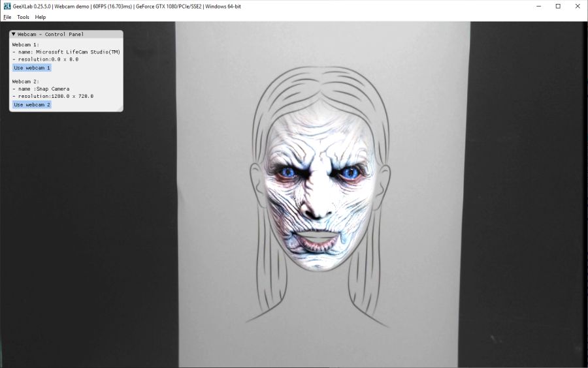Screen dimensions: 588x368
Task: Click the text 'name :Snap Camera'
Action: [44, 89]
